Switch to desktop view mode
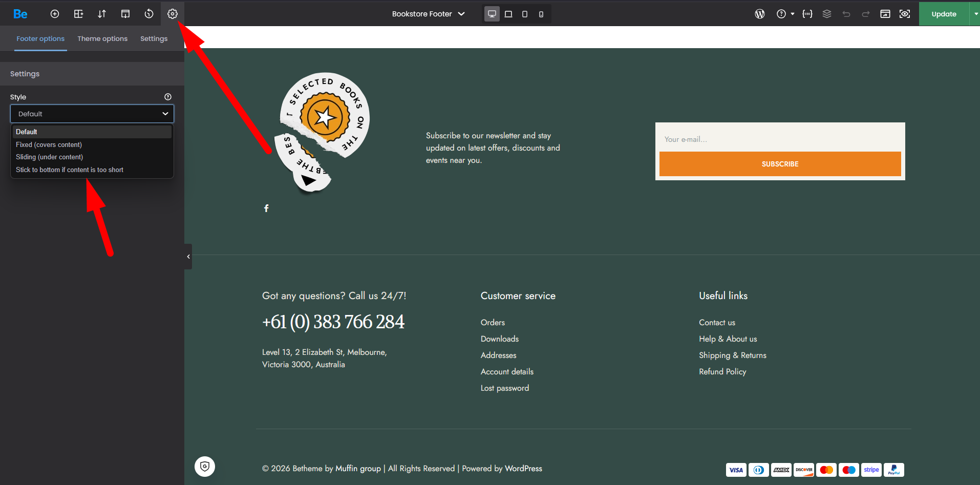The width and height of the screenshot is (980, 485). pos(492,14)
